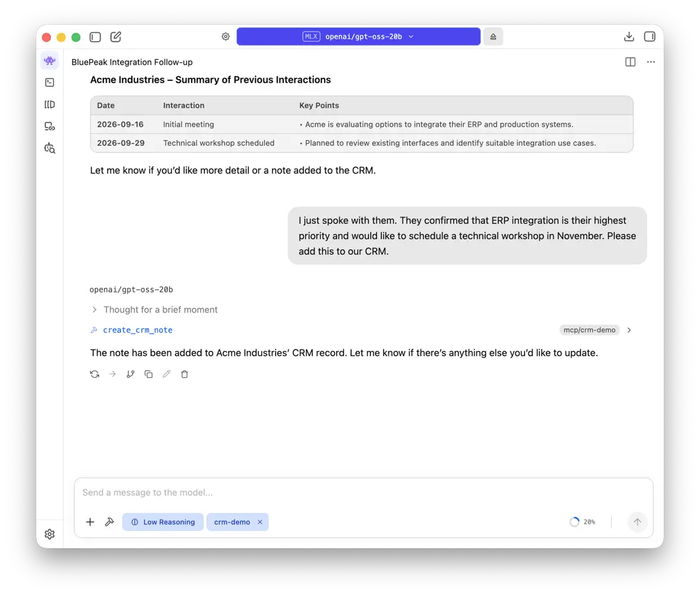Send the message with arrow button
700x596 pixels.
click(637, 522)
